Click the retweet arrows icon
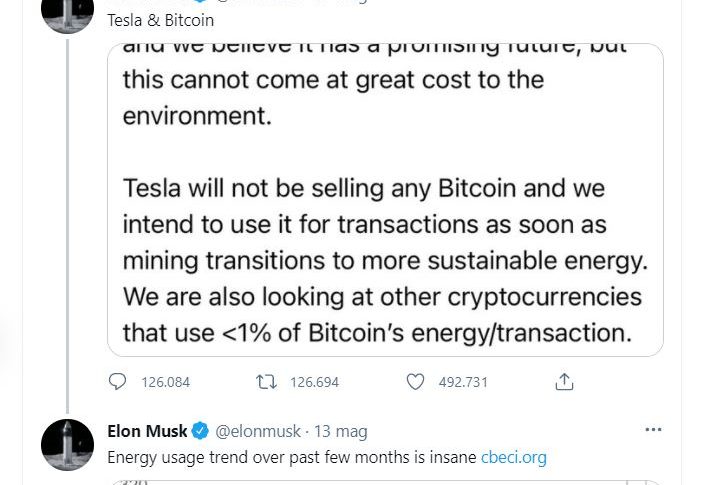Image resolution: width=715 pixels, height=485 pixels. pyautogui.click(x=266, y=382)
